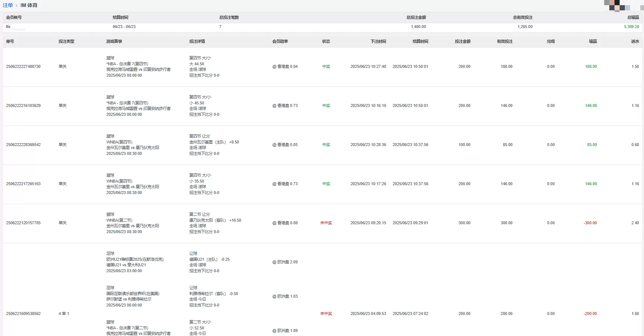644x336 pixels.
Task: Select match 萨尔斯堡 vs 利雅得希拉尔
Action: (x=129, y=299)
